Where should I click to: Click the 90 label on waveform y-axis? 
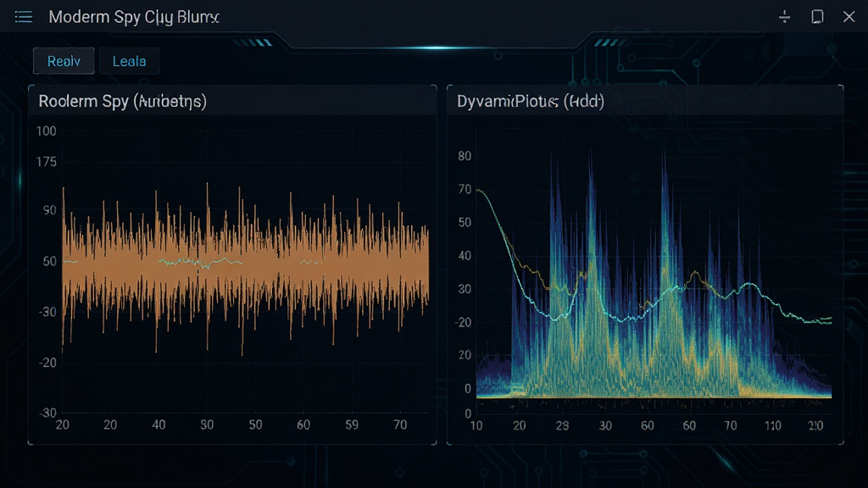[x=50, y=210]
